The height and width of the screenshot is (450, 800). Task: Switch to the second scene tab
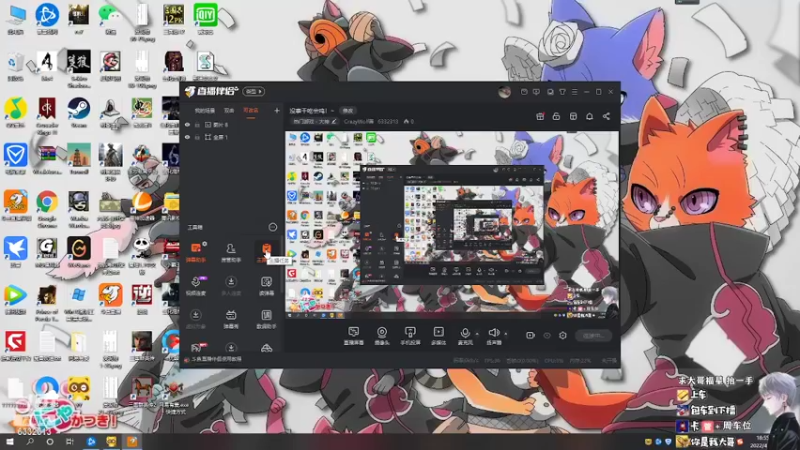pos(229,110)
